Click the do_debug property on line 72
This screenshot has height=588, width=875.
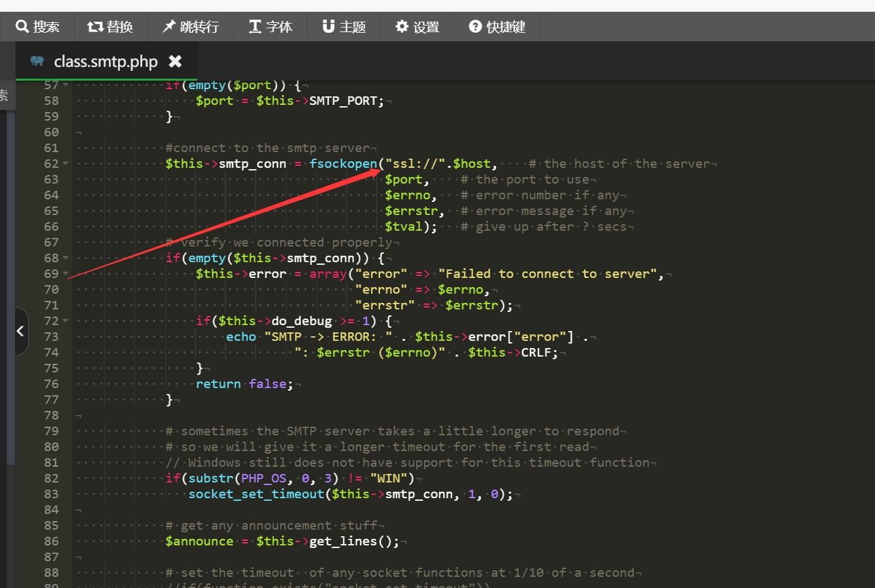click(x=301, y=321)
